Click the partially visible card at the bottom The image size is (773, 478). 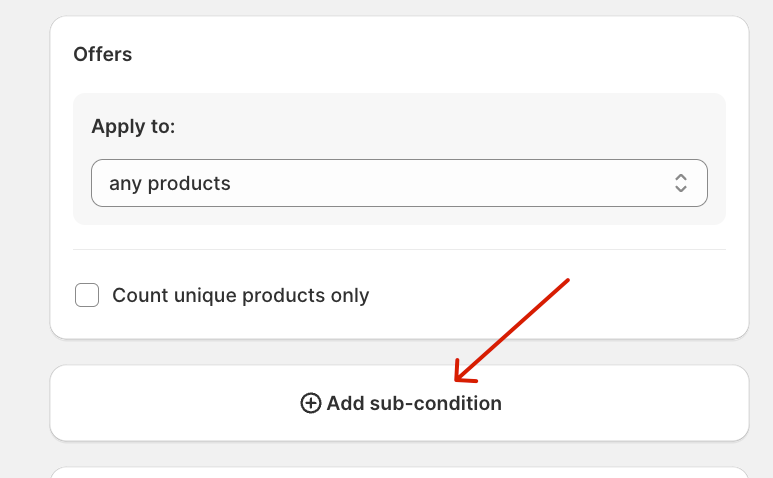[399, 472]
